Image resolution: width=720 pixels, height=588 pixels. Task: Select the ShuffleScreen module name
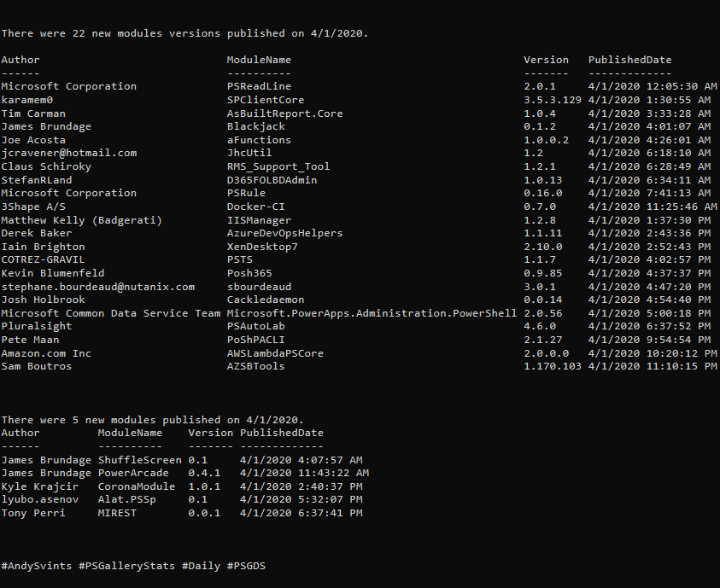(x=139, y=460)
